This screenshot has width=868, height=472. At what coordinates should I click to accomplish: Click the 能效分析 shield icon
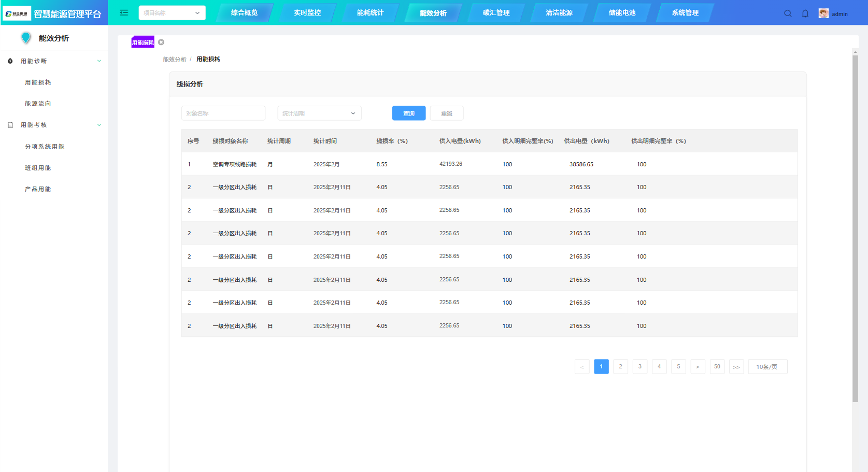[26, 38]
